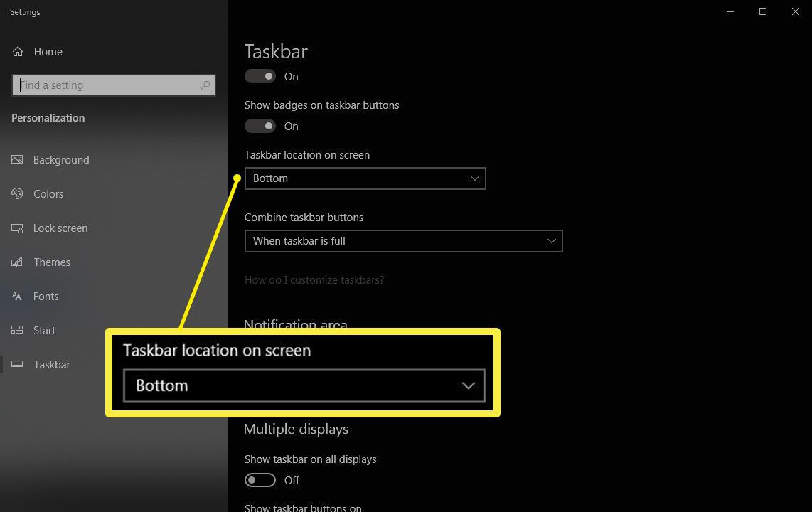
Task: Click chevron of the Bottom dropdown
Action: point(474,178)
